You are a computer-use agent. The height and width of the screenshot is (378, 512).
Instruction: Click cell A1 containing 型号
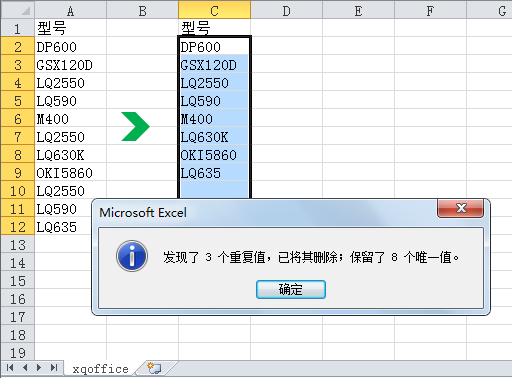[x=70, y=28]
